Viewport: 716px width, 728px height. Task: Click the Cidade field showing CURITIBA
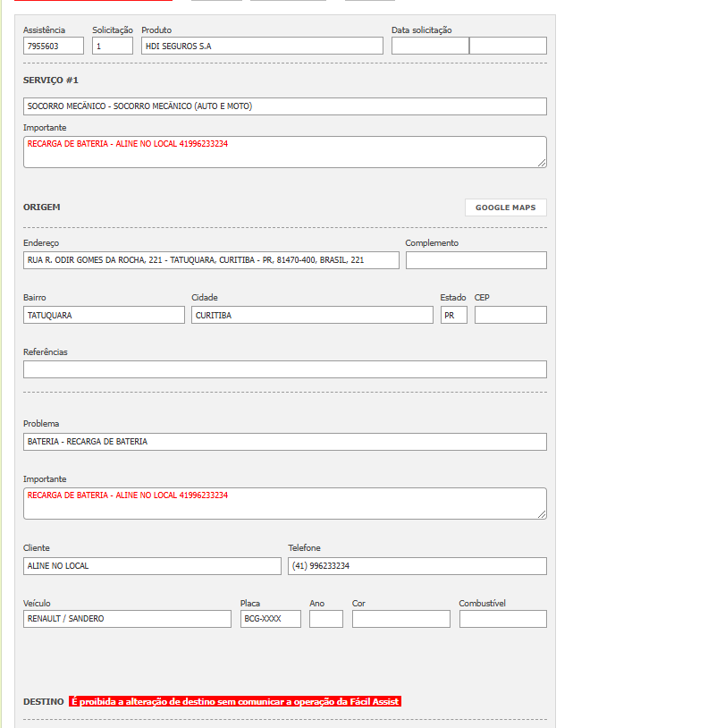point(312,315)
